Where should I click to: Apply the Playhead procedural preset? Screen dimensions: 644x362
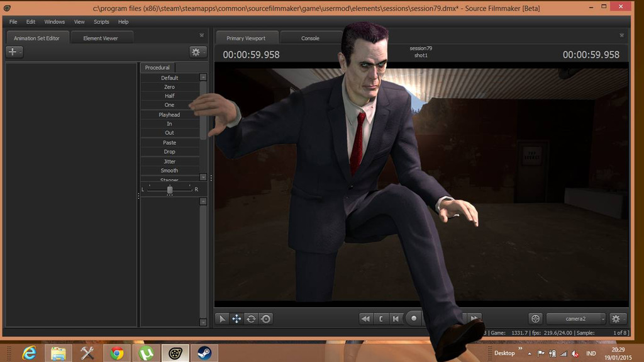point(170,115)
